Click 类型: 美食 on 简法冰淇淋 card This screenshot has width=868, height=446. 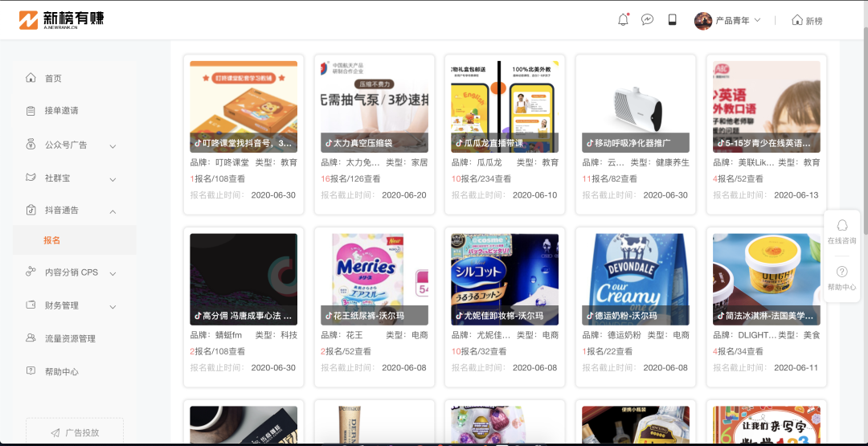click(x=799, y=335)
